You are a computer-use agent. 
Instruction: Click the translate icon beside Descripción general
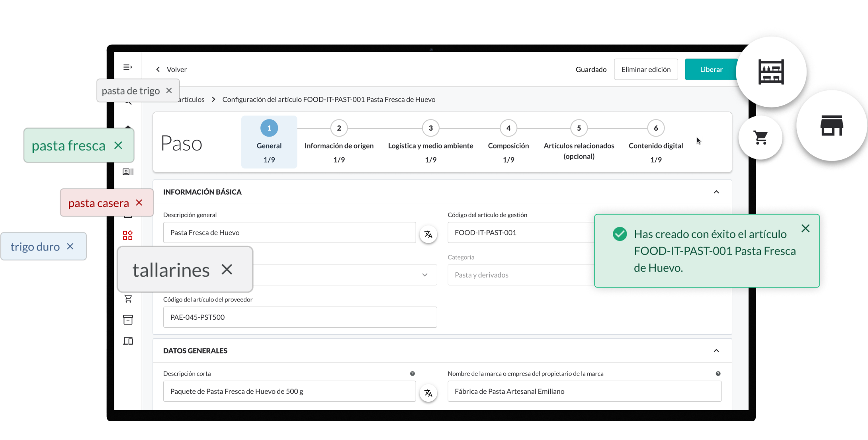pos(428,235)
